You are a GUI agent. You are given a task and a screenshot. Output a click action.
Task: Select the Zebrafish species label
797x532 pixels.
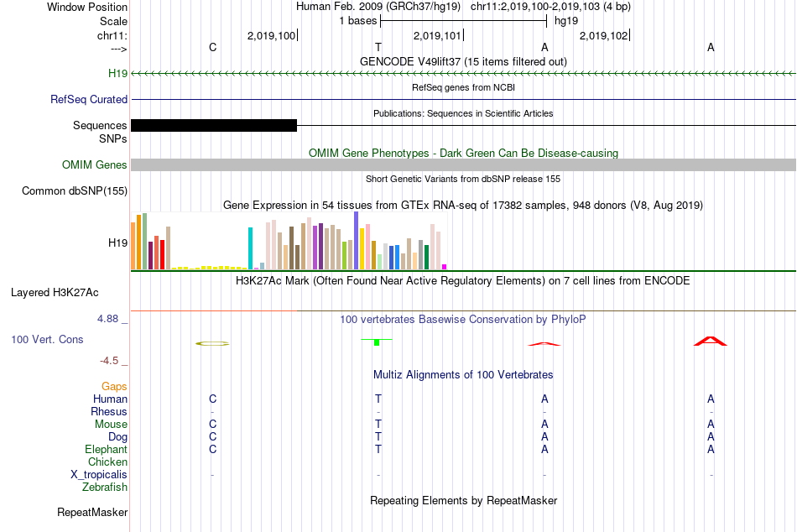(x=105, y=487)
